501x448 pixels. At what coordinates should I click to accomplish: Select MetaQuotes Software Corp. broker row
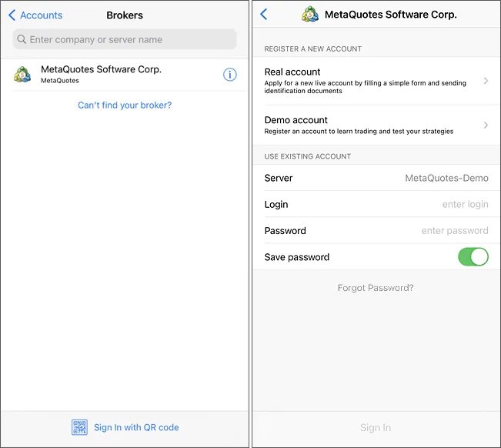pos(125,75)
